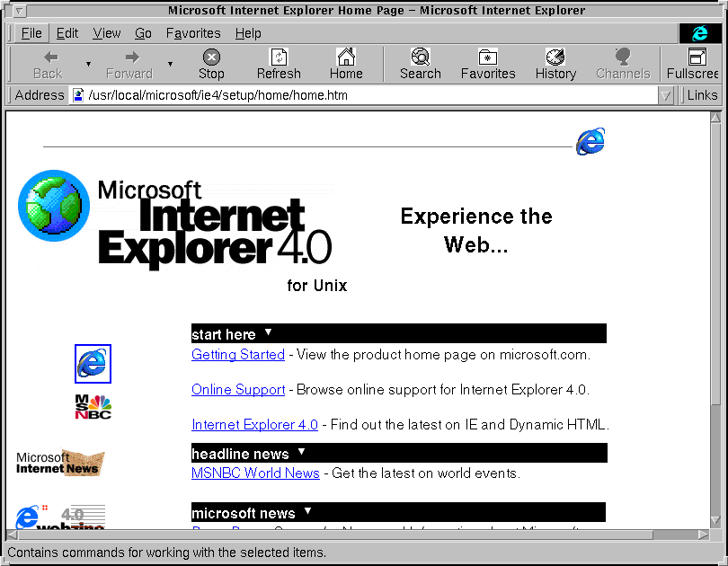Screen dimensions: 728x566
Task: Collapse the 'microsoft news' section arrow
Action: coord(307,511)
